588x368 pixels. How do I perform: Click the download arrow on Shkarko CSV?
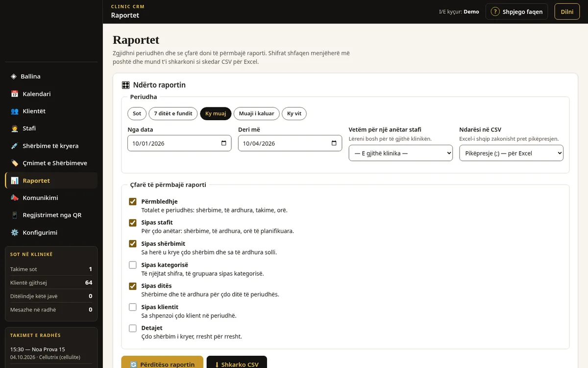pyautogui.click(x=217, y=365)
